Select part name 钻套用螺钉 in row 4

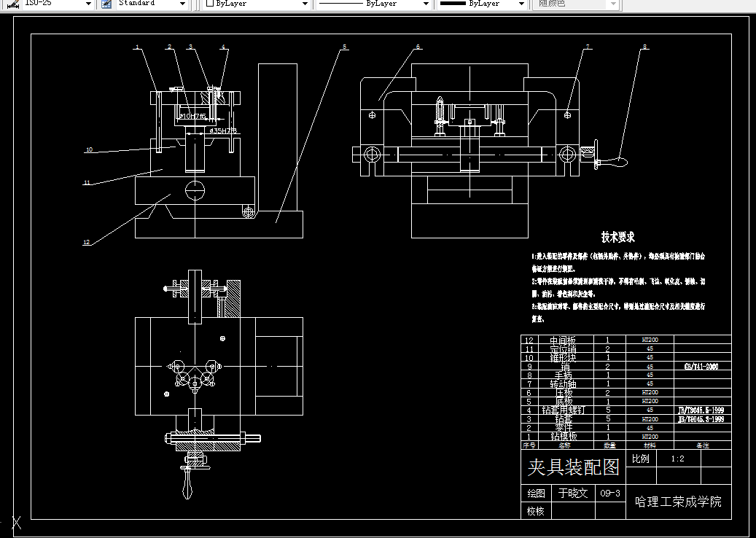click(x=563, y=410)
